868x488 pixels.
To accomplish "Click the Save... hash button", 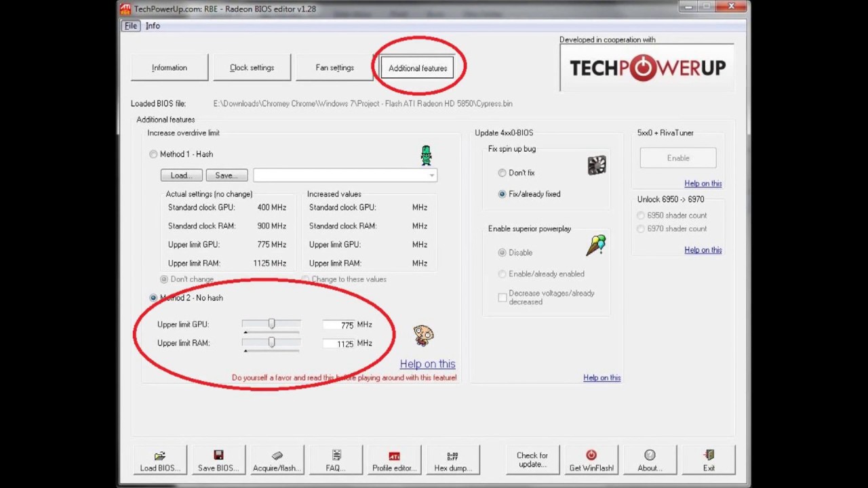I will (226, 176).
